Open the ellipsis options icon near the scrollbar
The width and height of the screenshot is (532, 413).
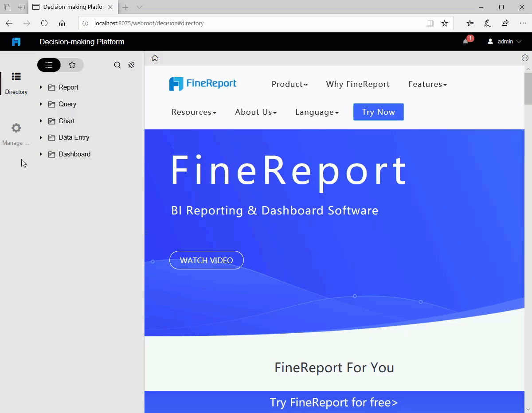(525, 58)
